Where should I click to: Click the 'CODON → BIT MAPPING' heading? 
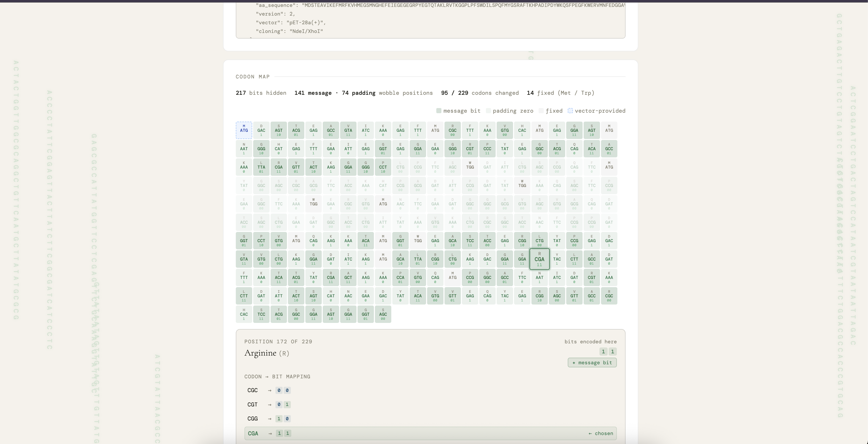pyautogui.click(x=277, y=377)
